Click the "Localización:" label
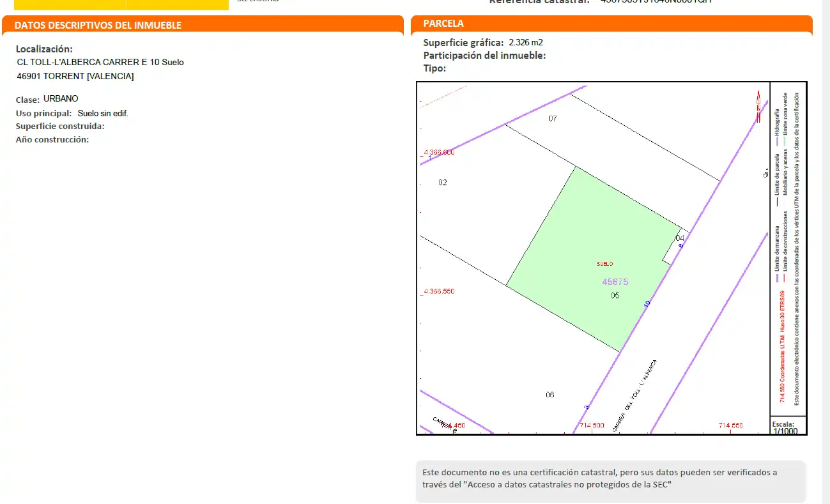The width and height of the screenshot is (830, 504). 44,49
